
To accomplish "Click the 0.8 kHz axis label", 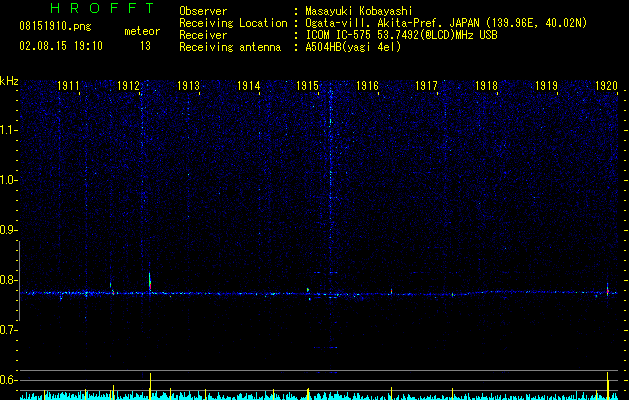I will [8, 280].
